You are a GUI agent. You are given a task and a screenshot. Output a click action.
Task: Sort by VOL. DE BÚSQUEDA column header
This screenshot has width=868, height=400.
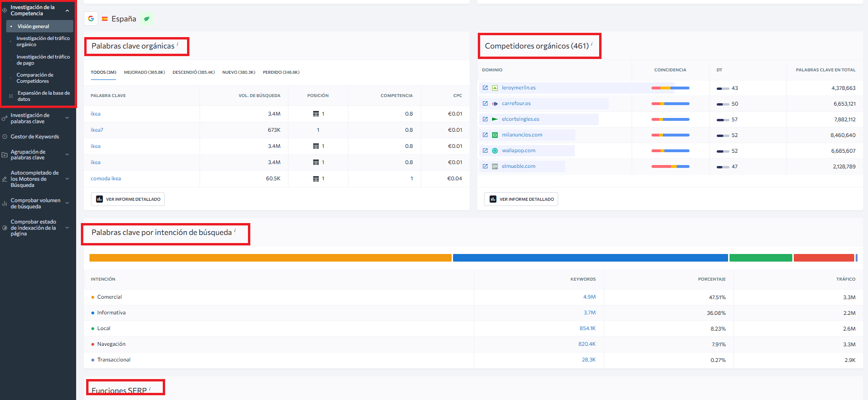pos(259,96)
